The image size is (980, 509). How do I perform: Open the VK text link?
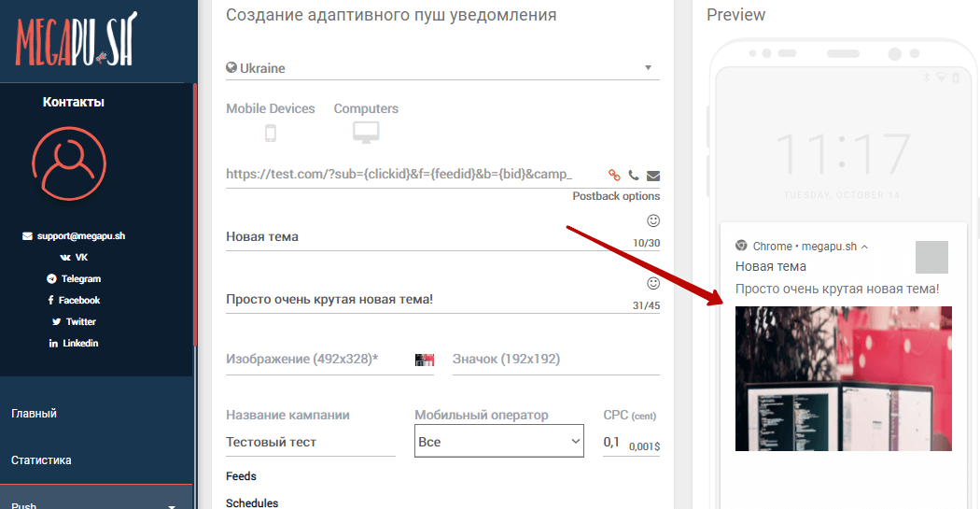tap(82, 257)
